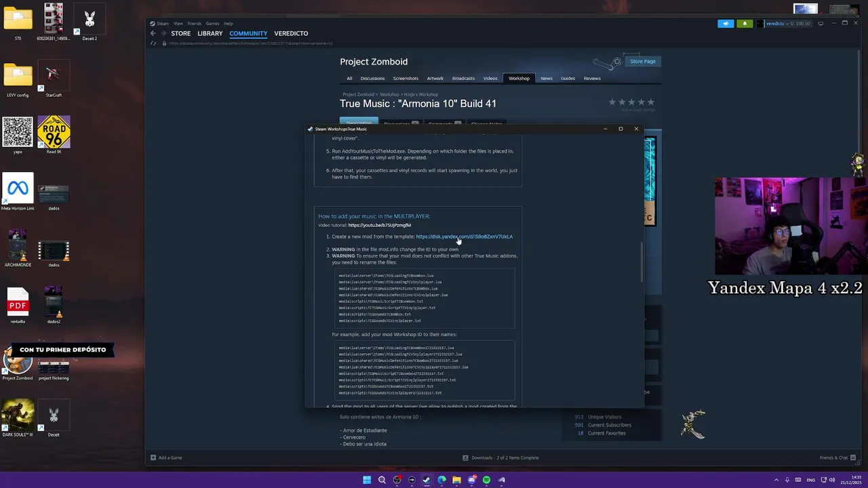This screenshot has height=488, width=868.
Task: Open Downloads status at bottom
Action: coord(500,457)
